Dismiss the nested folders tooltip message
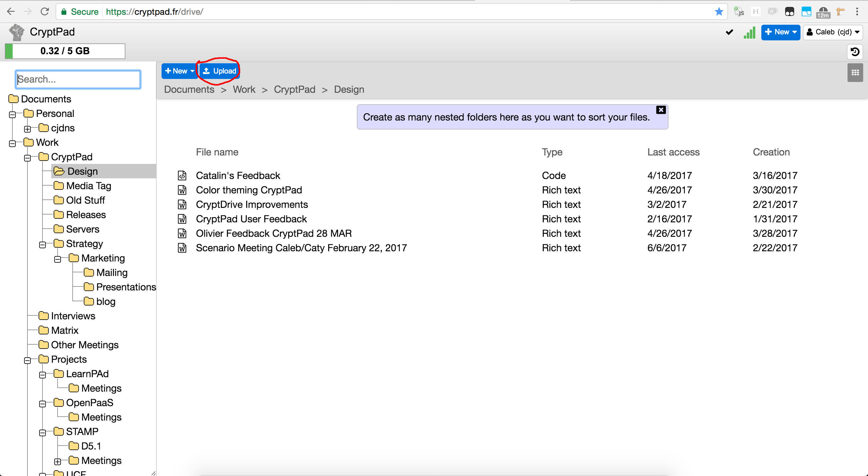The width and height of the screenshot is (868, 476). tap(661, 110)
